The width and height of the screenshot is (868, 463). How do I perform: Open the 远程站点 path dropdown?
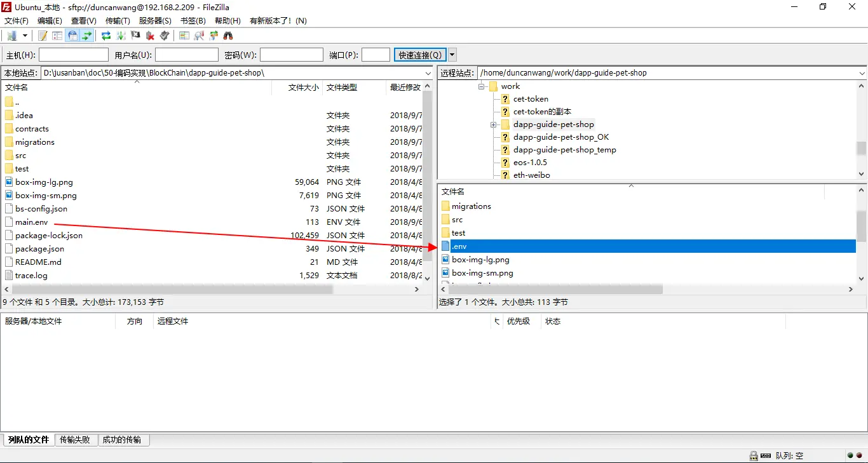click(862, 73)
